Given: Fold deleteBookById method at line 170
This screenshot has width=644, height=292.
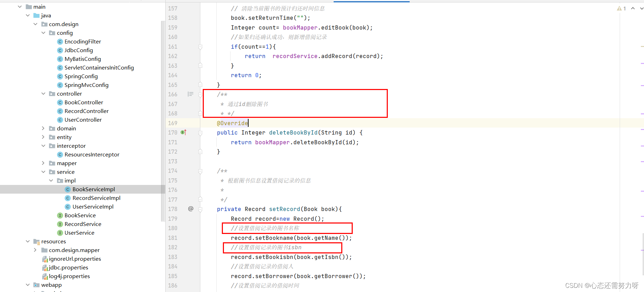Looking at the screenshot, I should (200, 132).
